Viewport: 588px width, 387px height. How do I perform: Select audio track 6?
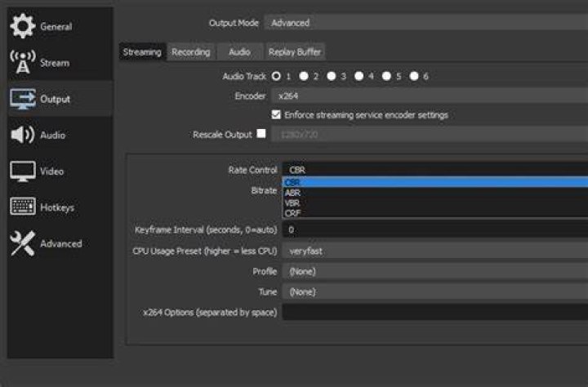click(414, 77)
